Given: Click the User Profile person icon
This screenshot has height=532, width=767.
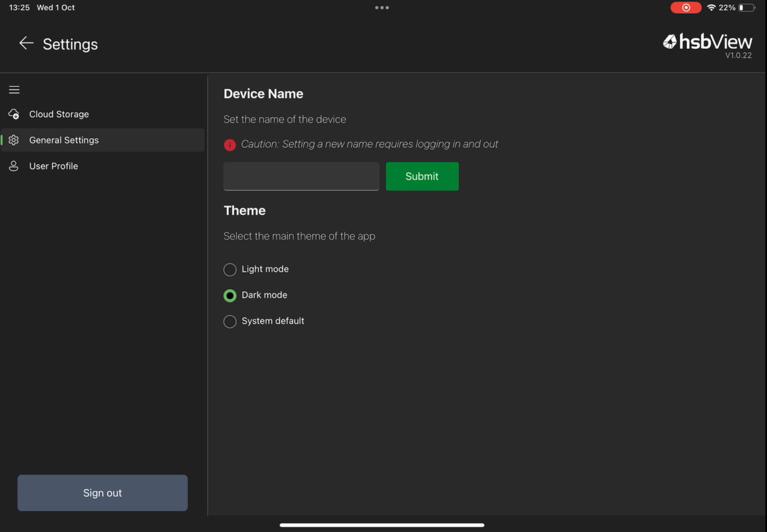Looking at the screenshot, I should point(14,166).
